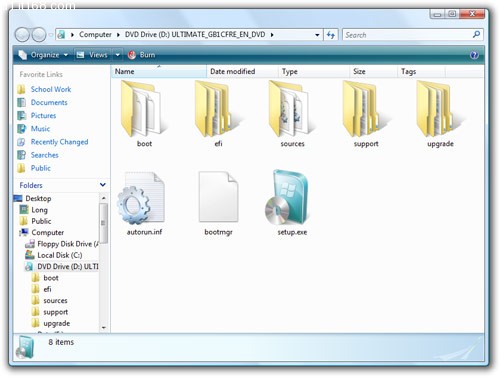Viewport: 500px width, 377px height.
Task: Select sources in the folder tree
Action: [x=55, y=300]
